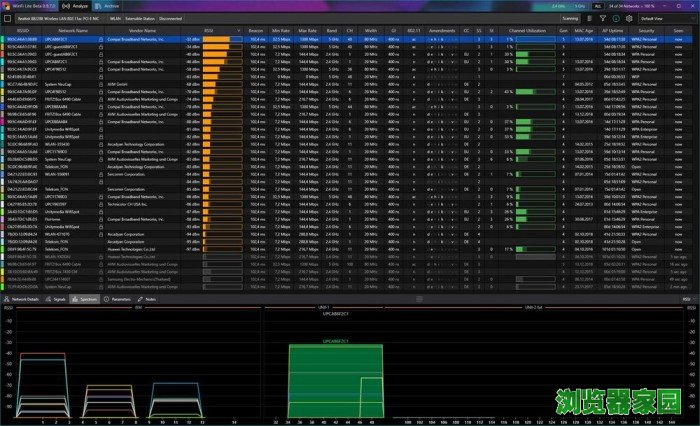Open the Default View dropdown
Screen dimensions: 700x426
pyautogui.click(x=664, y=18)
